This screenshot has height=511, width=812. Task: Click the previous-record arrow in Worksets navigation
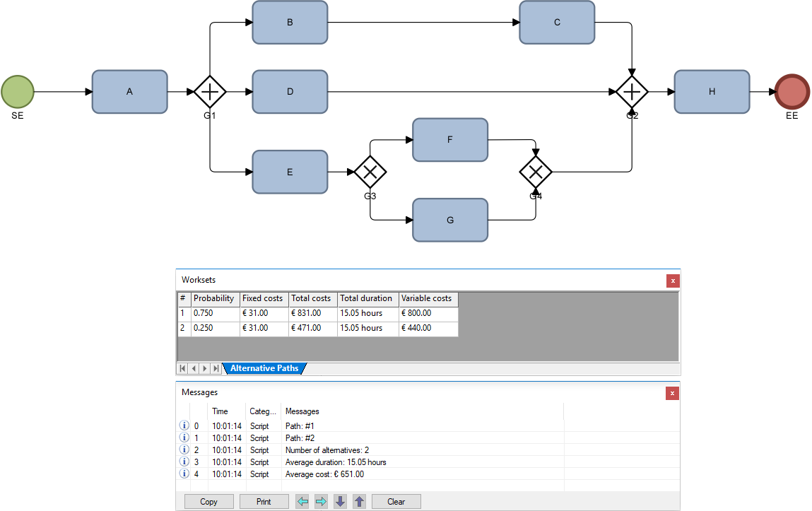coord(193,368)
